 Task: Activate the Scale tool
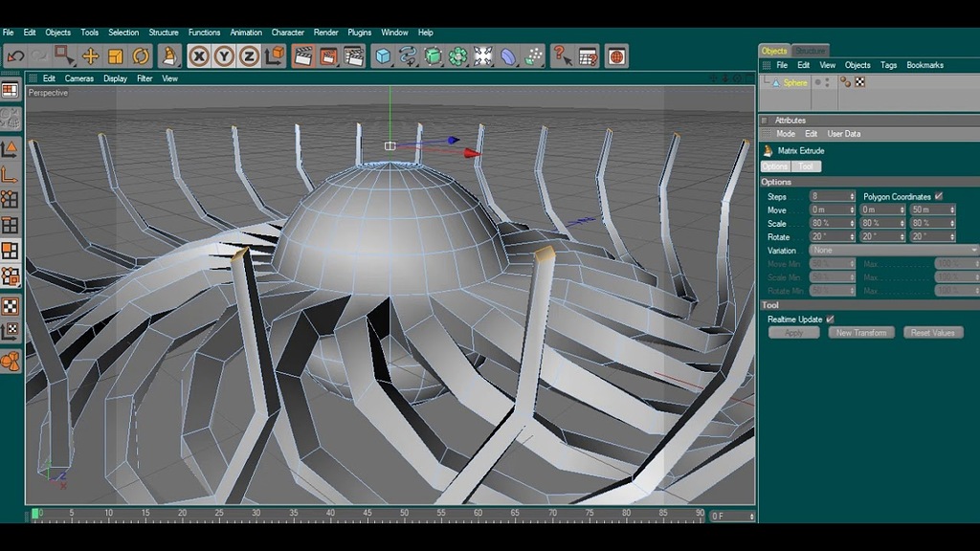click(116, 56)
